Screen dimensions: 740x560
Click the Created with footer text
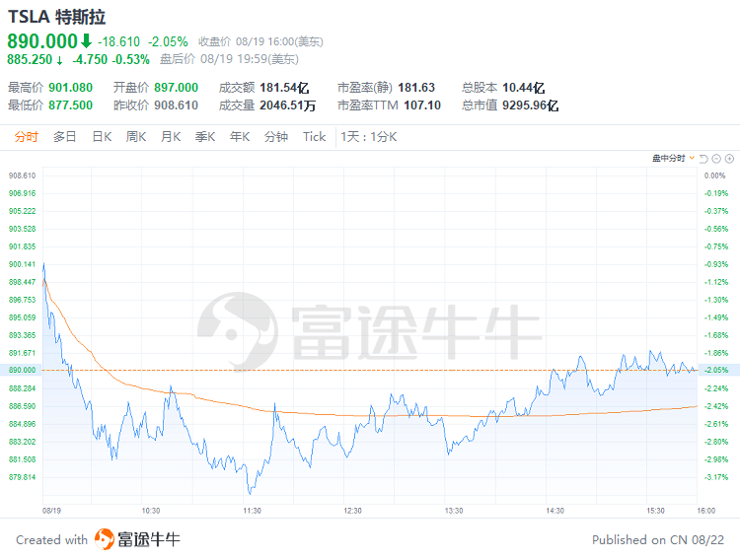point(52,539)
